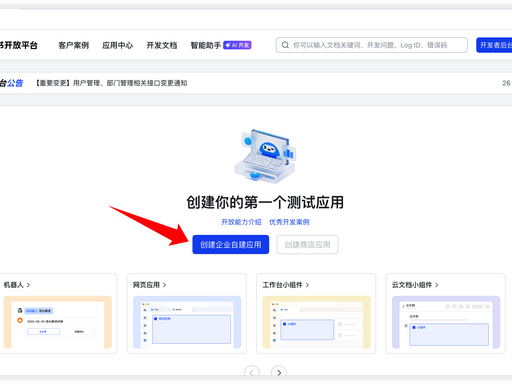
Task: Expand the 工作台小组件 card chevron
Action: [307, 285]
